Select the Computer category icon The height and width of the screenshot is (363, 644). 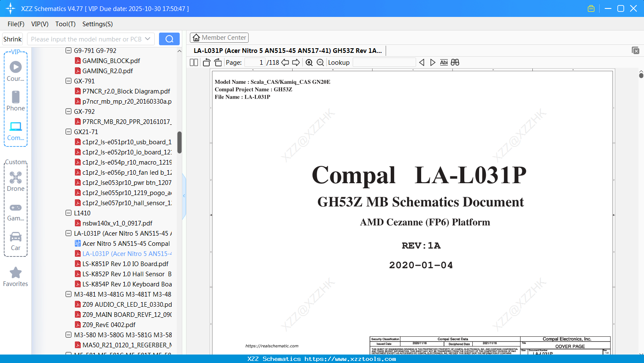tap(16, 131)
